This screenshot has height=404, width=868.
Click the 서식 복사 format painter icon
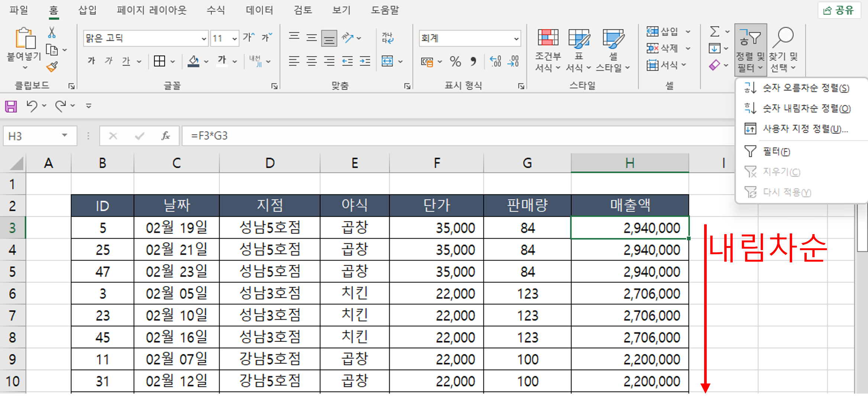tap(52, 67)
